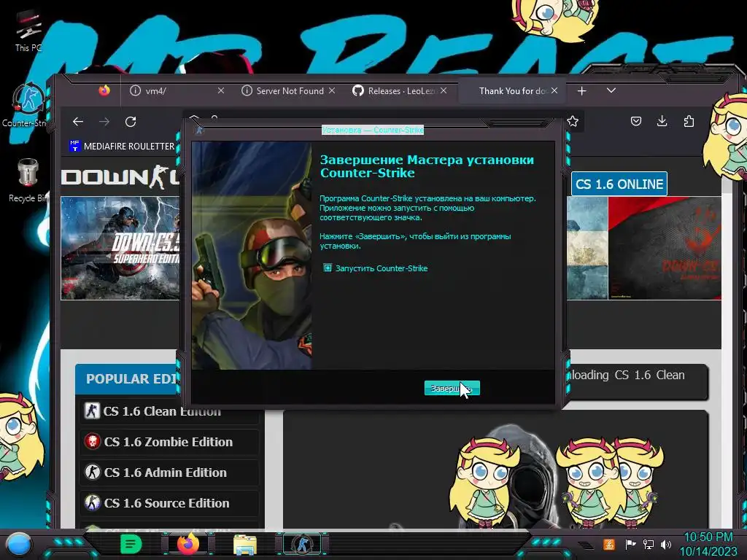This screenshot has height=560, width=747.
Task: Open CS 1.6 Clean Edition link
Action: (x=162, y=411)
